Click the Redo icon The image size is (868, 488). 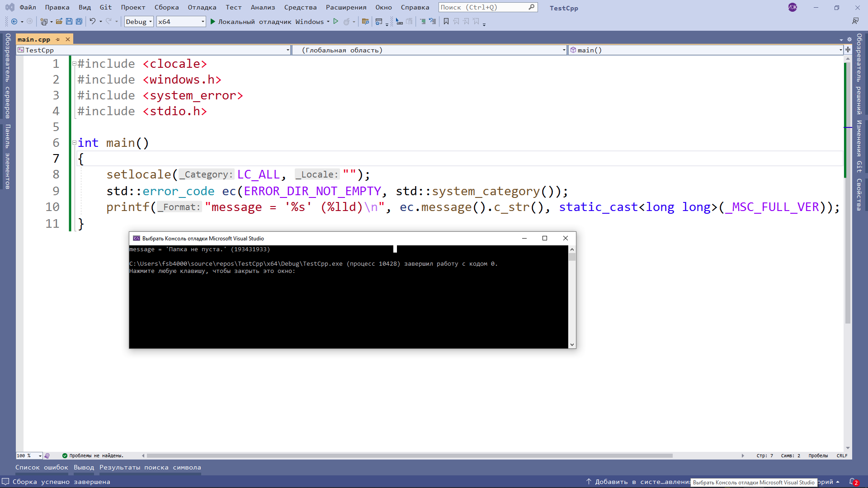(x=108, y=21)
